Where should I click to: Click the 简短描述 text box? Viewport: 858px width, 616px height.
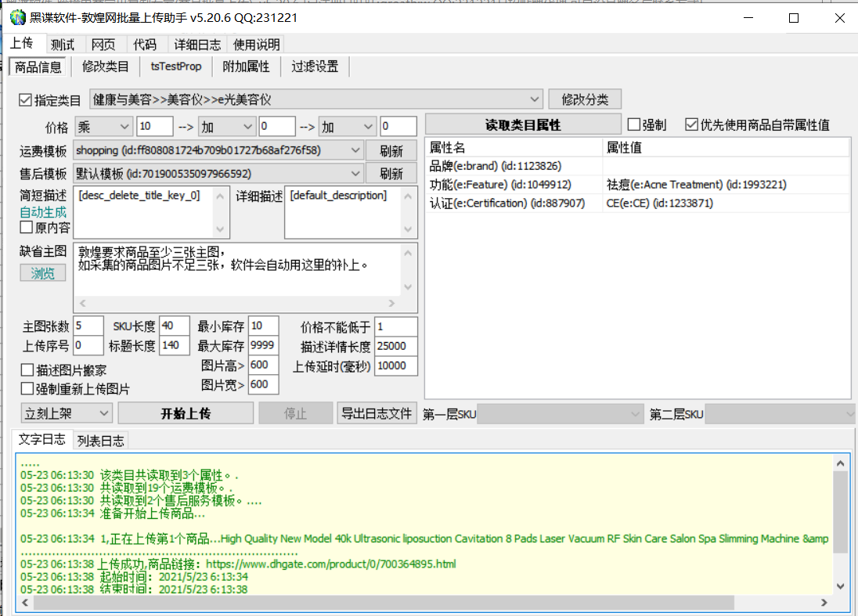[152, 212]
